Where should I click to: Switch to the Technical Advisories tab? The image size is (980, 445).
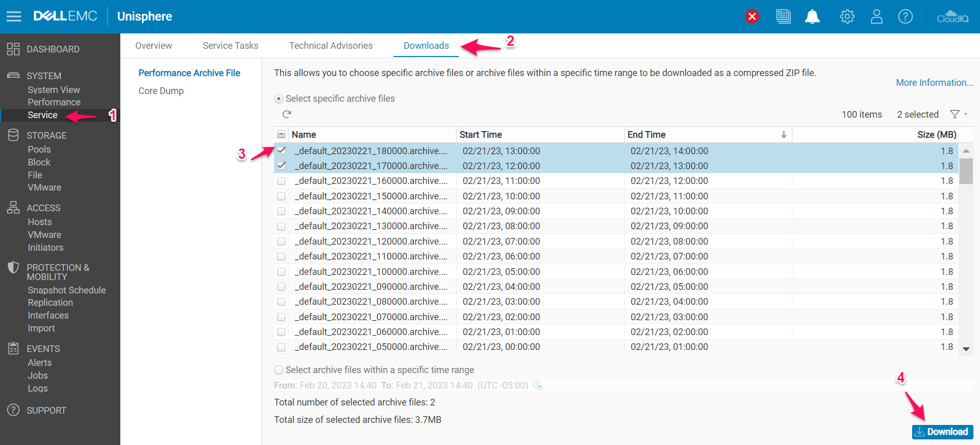[x=331, y=46]
